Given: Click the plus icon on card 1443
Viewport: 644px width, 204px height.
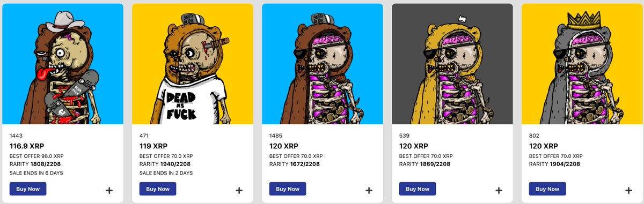Looking at the screenshot, I should tap(109, 190).
